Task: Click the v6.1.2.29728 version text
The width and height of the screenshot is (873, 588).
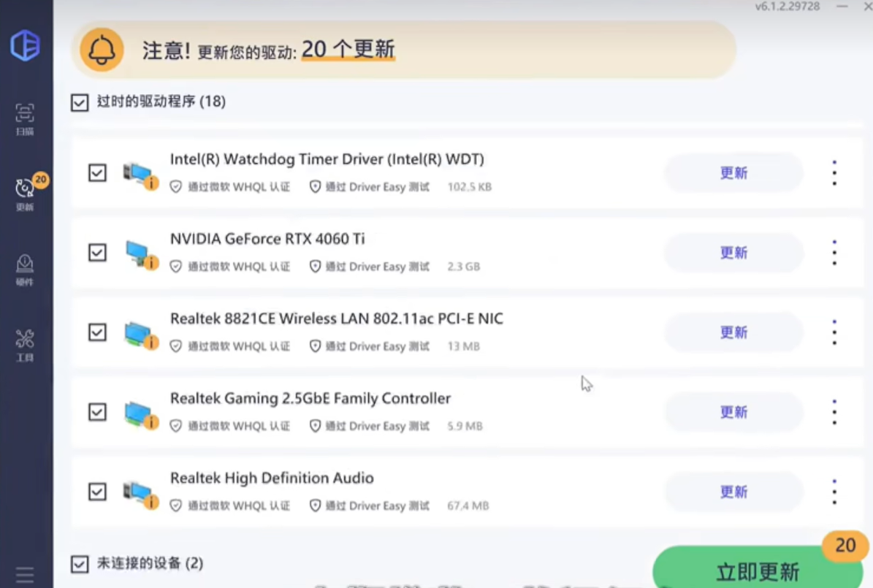Action: [x=788, y=7]
